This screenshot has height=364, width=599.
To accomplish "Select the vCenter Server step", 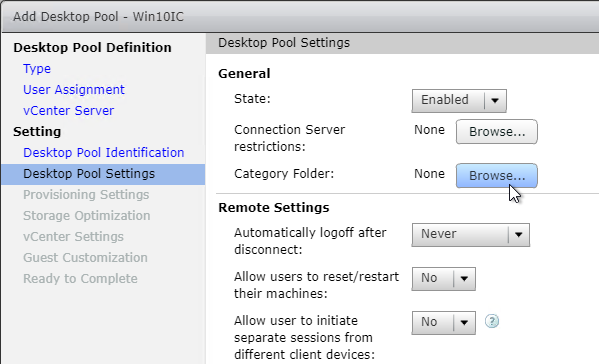I will [x=68, y=111].
